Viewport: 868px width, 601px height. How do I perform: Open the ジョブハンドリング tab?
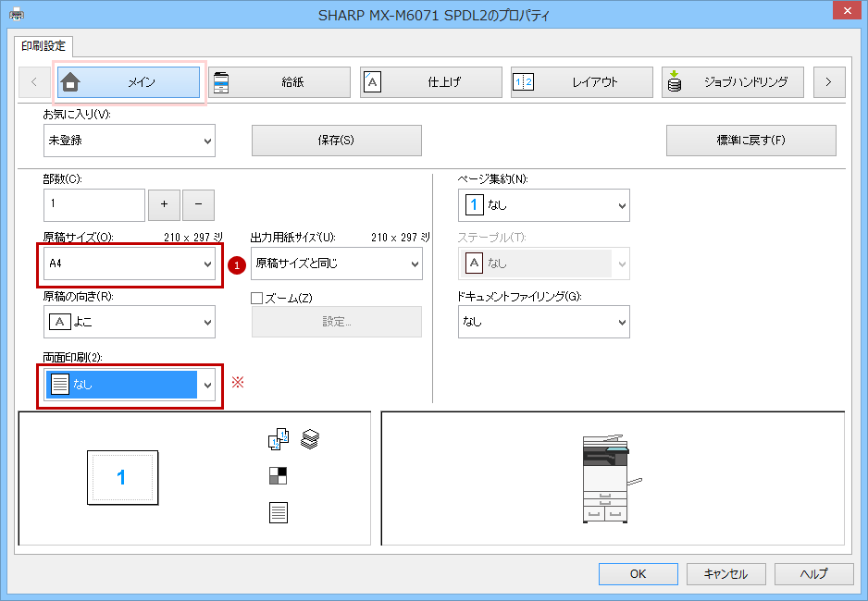tap(733, 82)
